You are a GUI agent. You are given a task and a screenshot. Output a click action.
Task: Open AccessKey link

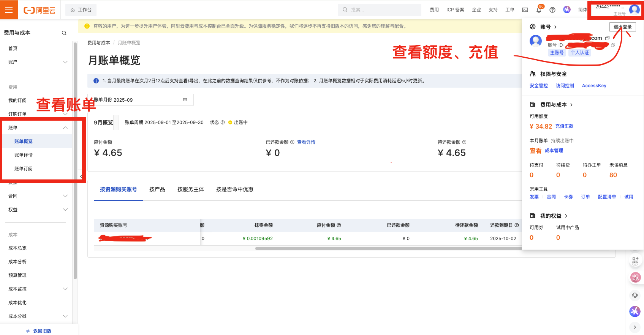pyautogui.click(x=594, y=86)
